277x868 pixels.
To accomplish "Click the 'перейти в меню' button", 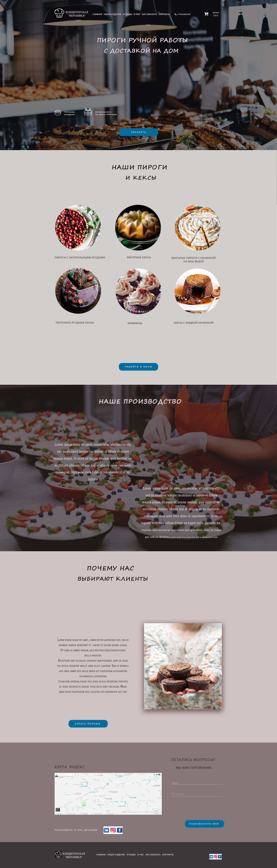I will click(138, 366).
